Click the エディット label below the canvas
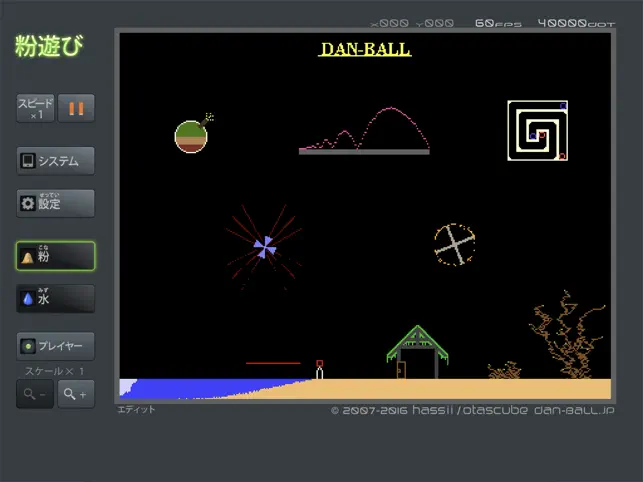The width and height of the screenshot is (643, 482). click(136, 409)
